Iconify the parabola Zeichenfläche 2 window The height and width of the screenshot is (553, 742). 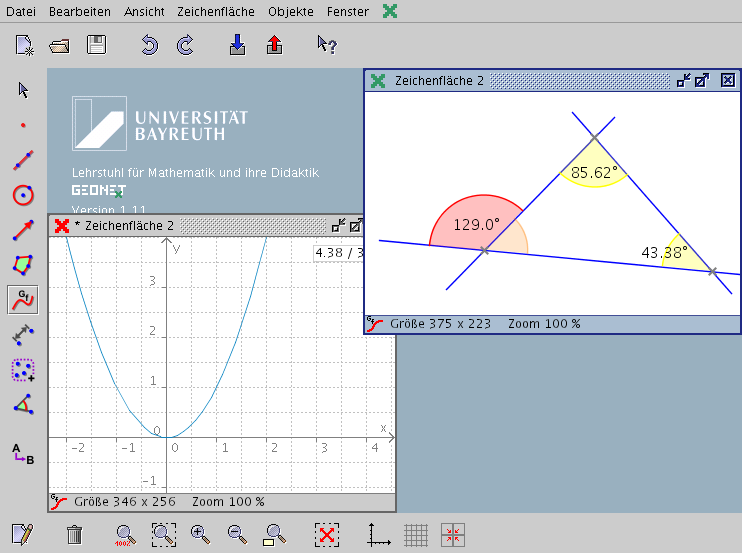339,226
